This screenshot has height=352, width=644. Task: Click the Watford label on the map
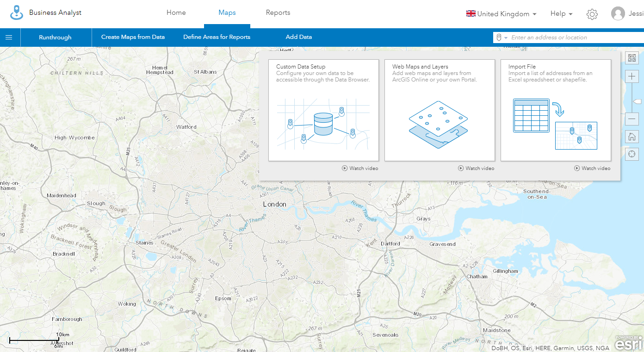pyautogui.click(x=186, y=127)
